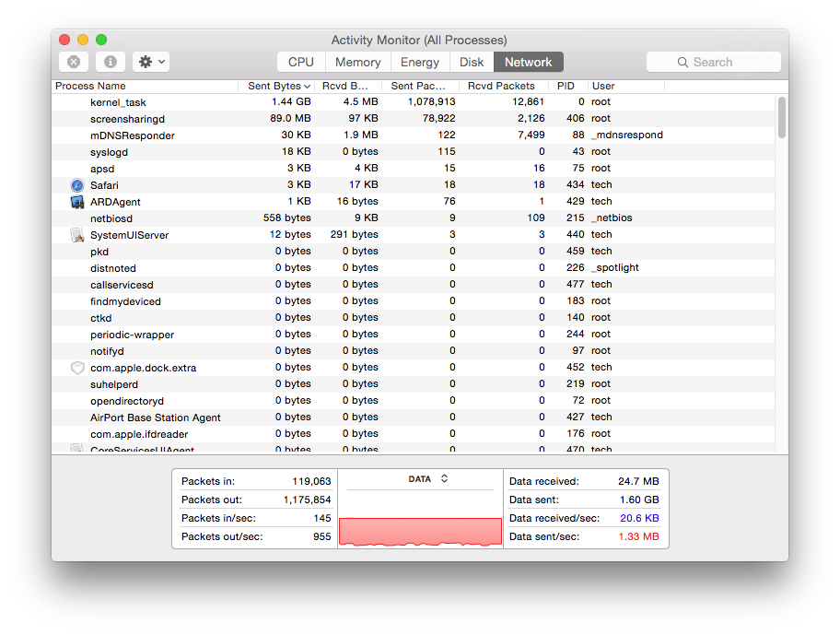Click the Safari compass icon
Viewport: 840px width, 635px height.
coord(77,185)
